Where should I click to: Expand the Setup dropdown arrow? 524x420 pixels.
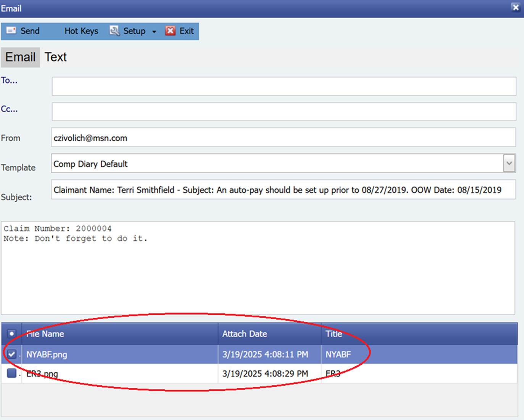tap(154, 31)
